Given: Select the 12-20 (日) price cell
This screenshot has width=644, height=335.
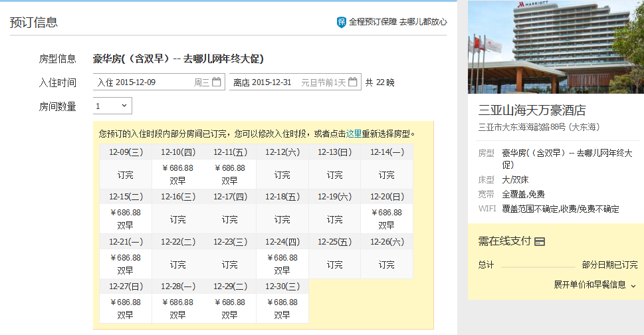Looking at the screenshot, I should point(386,219).
